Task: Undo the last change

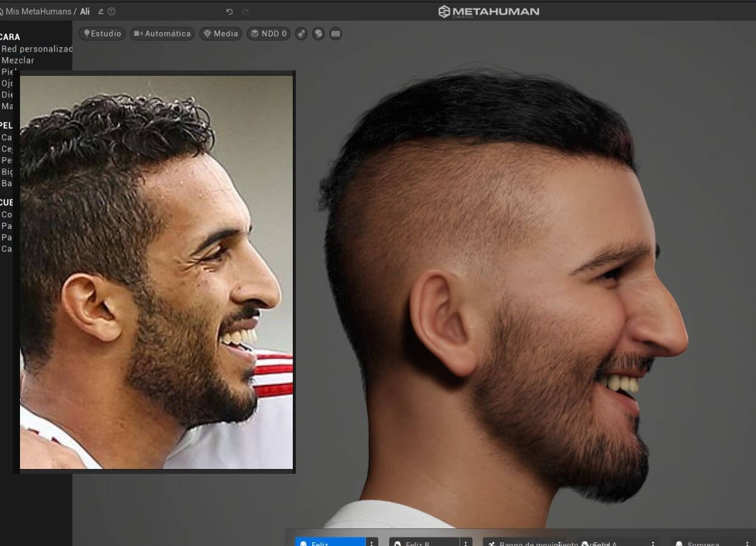Action: tap(229, 12)
